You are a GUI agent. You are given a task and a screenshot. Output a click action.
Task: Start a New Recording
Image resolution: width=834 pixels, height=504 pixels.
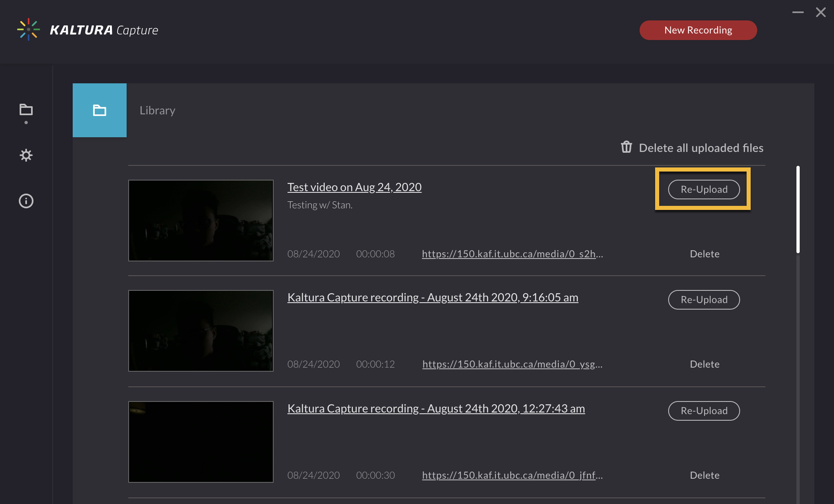tap(698, 30)
